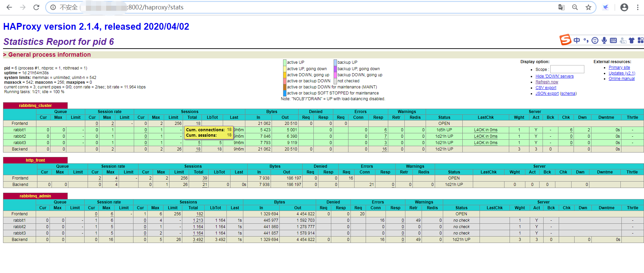Click http_front Backend total sessions 21

click(x=205, y=185)
